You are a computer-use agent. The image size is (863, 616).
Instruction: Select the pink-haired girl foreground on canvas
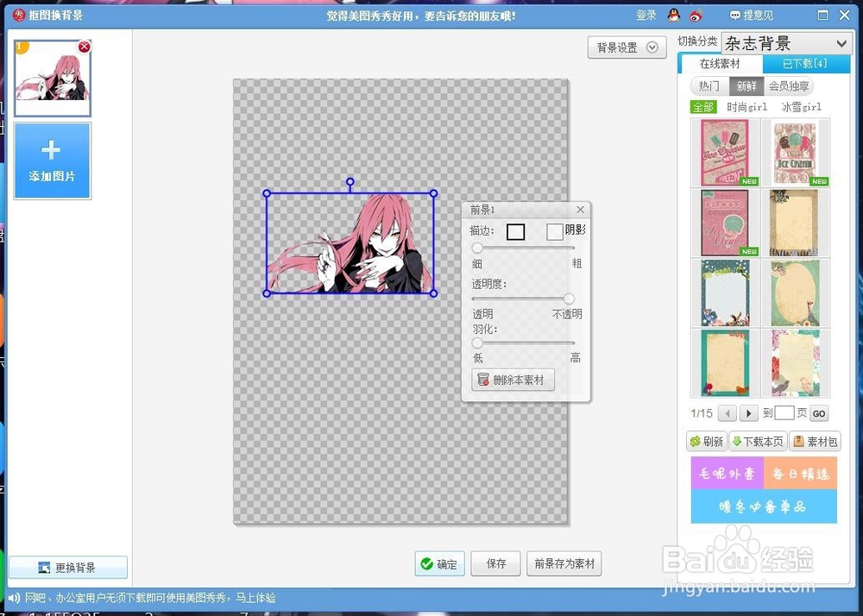[x=350, y=243]
